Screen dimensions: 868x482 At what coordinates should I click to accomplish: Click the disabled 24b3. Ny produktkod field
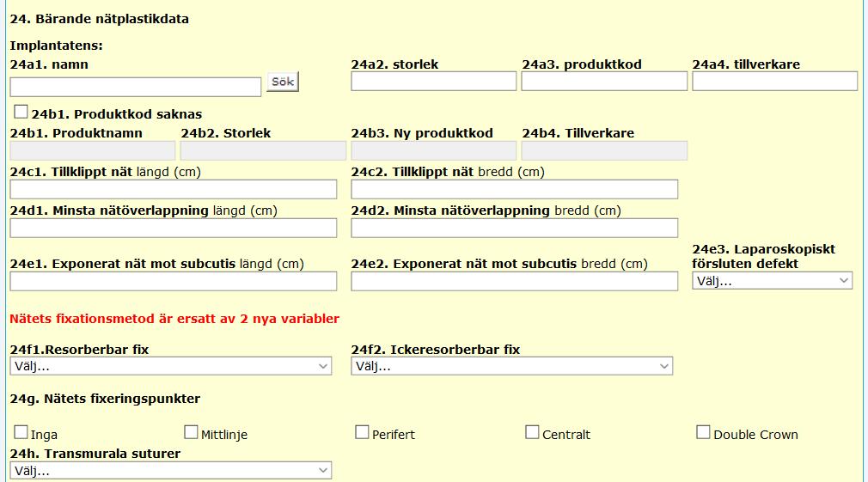[433, 150]
